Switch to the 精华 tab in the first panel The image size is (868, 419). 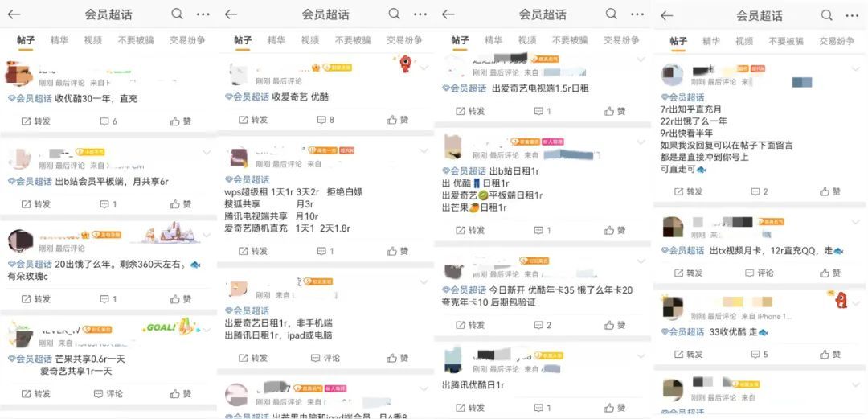coord(59,40)
